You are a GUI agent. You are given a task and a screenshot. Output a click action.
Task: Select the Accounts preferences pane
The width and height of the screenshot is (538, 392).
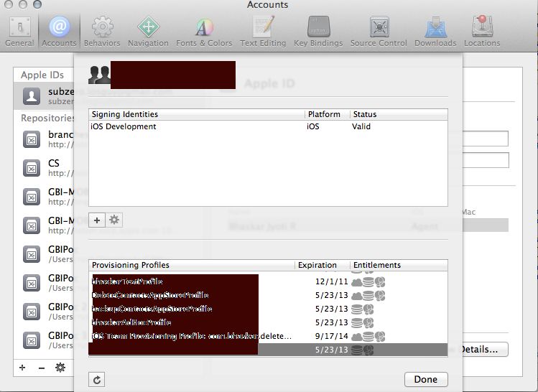pos(59,32)
